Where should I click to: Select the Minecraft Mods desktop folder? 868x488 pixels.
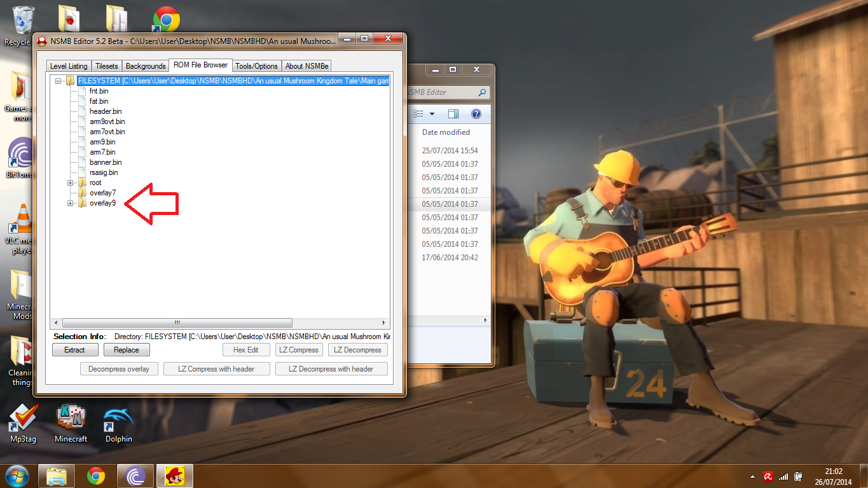[19, 294]
